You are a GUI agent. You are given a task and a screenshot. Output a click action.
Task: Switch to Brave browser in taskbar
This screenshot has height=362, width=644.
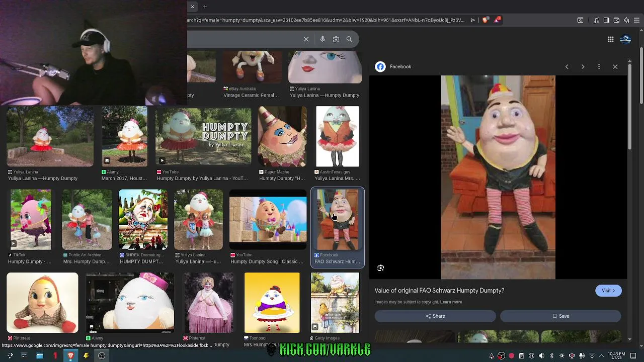70,355
